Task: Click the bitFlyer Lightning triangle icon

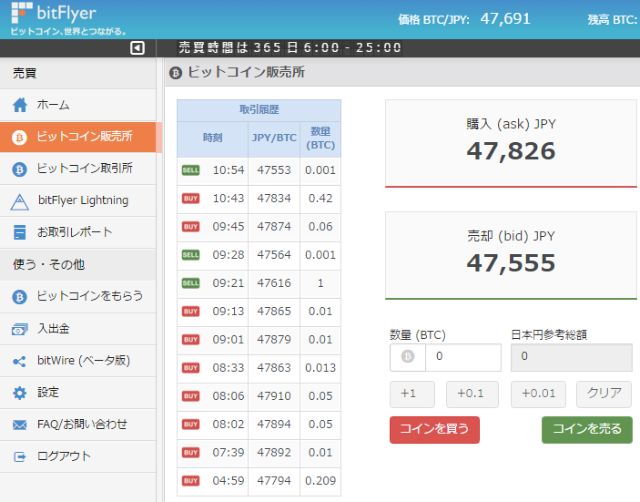Action: [19, 201]
